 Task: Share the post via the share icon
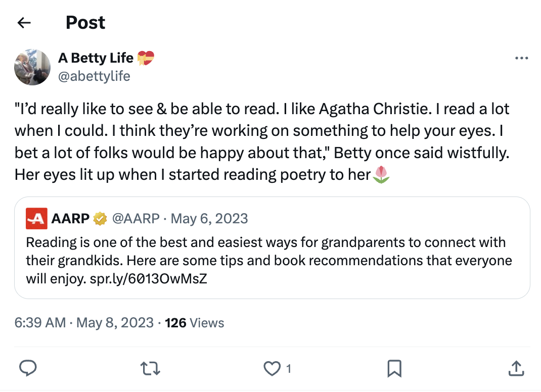coord(516,368)
